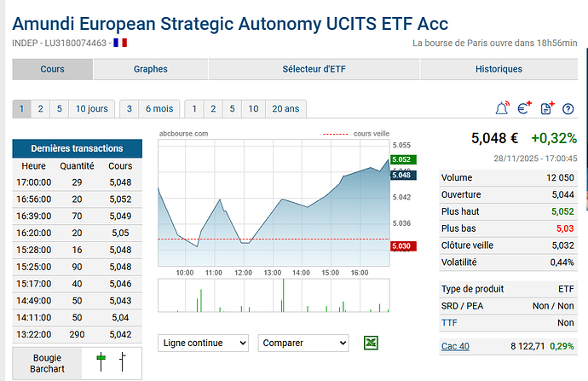Follow the Cac 40 index link
The width and height of the screenshot is (588, 381).
(x=455, y=346)
